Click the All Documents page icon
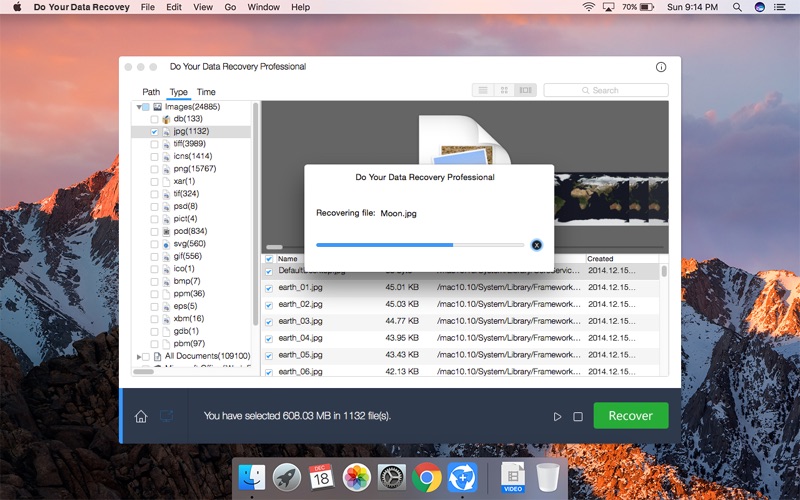Image resolution: width=800 pixels, height=500 pixels. 158,357
